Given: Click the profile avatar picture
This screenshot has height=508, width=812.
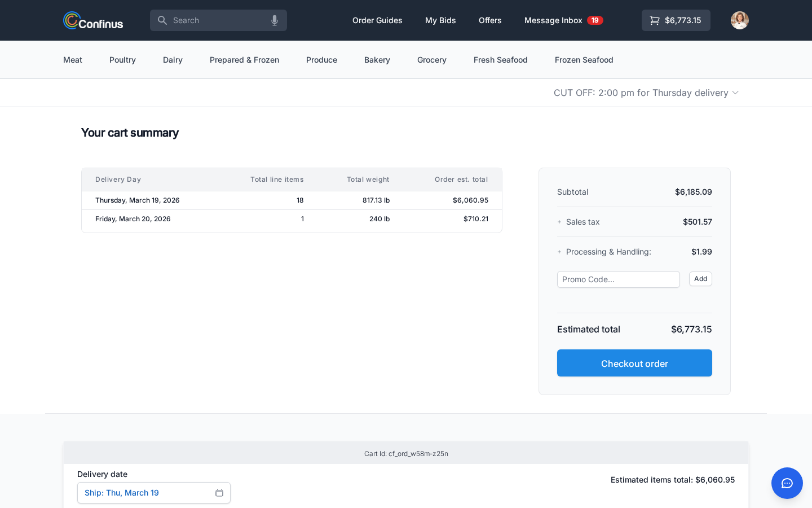Looking at the screenshot, I should pos(739,20).
